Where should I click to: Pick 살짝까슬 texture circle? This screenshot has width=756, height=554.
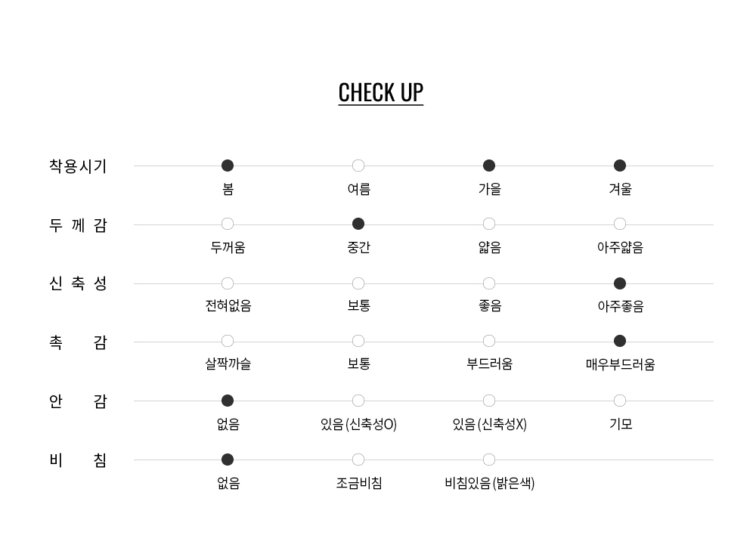[228, 341]
